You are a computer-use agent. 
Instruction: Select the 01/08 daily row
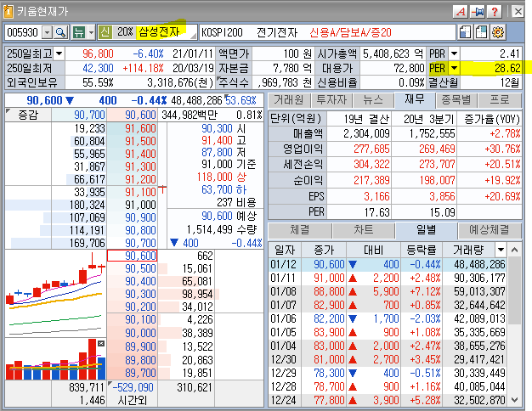(388, 291)
